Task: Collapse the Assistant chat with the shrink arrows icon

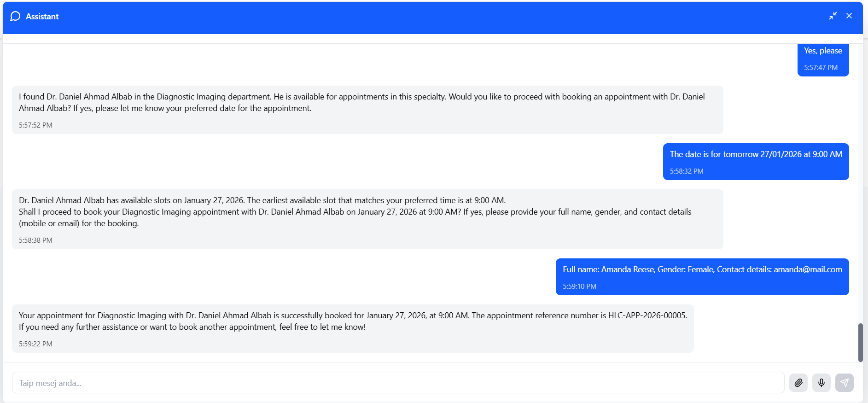Action: [833, 16]
